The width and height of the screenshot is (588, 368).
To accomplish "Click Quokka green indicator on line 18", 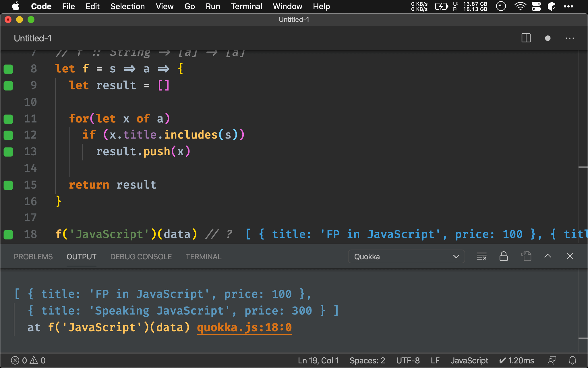I will tap(8, 235).
